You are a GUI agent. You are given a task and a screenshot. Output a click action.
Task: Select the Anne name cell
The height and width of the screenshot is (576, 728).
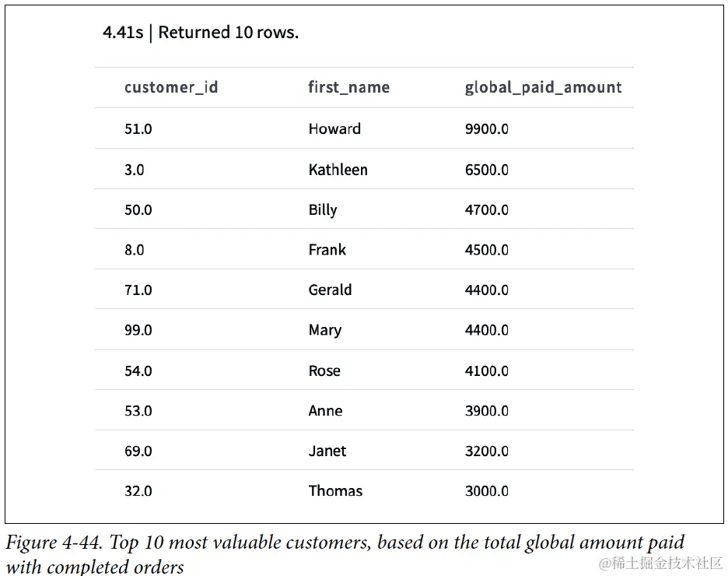pos(325,411)
